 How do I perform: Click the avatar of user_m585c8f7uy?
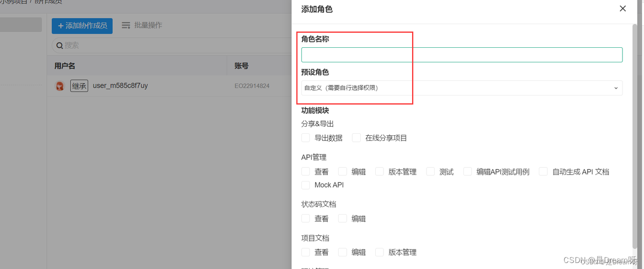60,86
